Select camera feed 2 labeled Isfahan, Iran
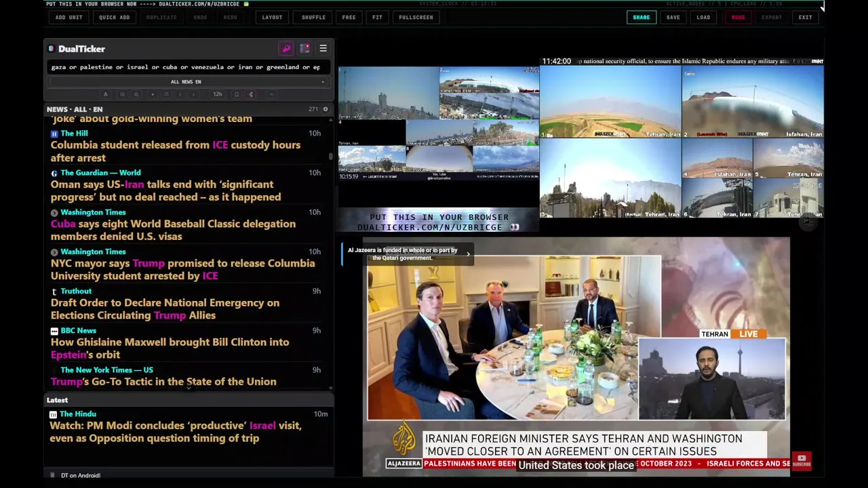The width and height of the screenshot is (868, 488). [x=753, y=102]
